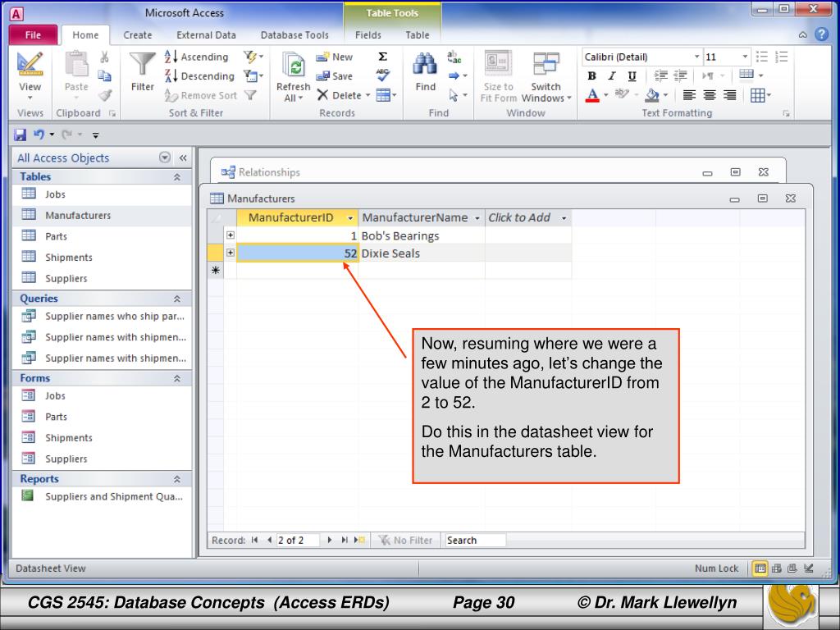Click the Refresh All icon

(x=294, y=66)
